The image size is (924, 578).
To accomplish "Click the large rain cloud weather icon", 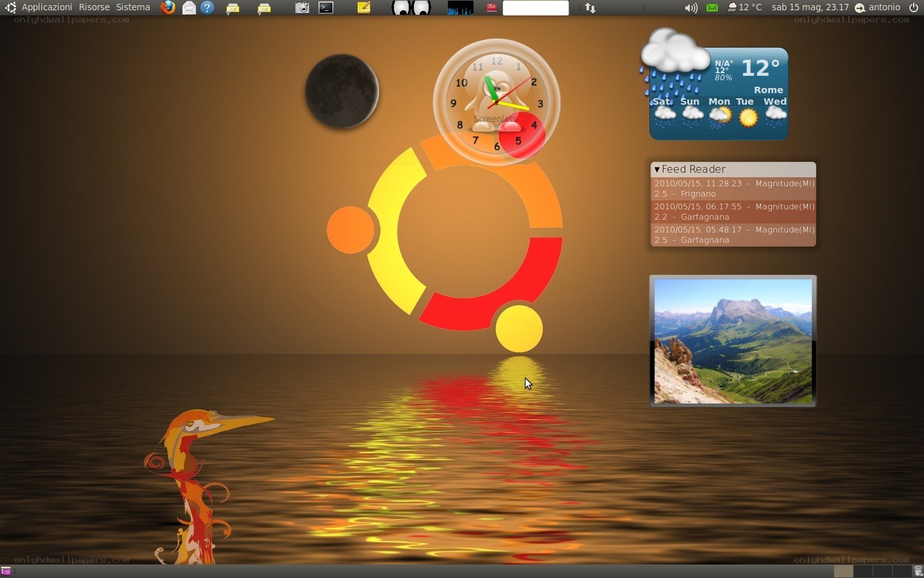I will [674, 64].
